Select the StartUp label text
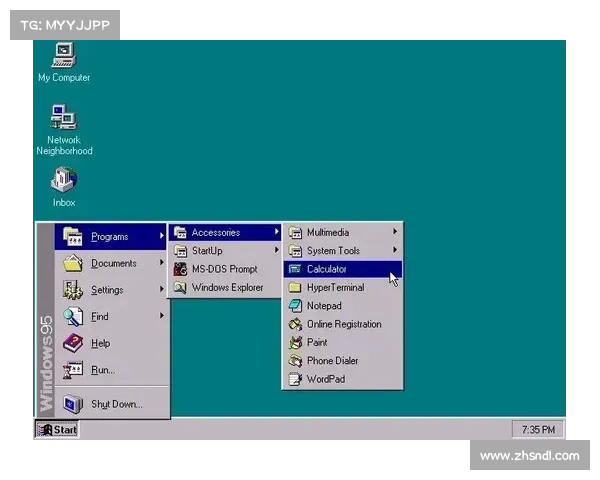600x480 pixels. pos(207,251)
